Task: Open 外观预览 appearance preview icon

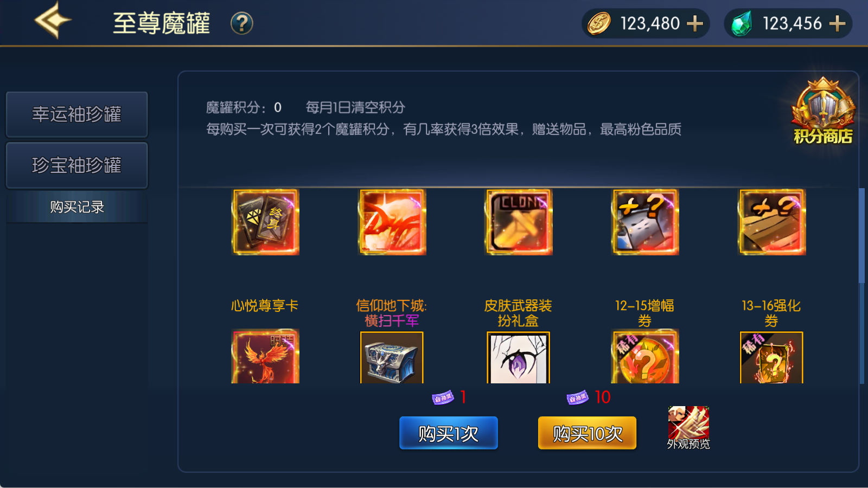Action: pyautogui.click(x=688, y=428)
